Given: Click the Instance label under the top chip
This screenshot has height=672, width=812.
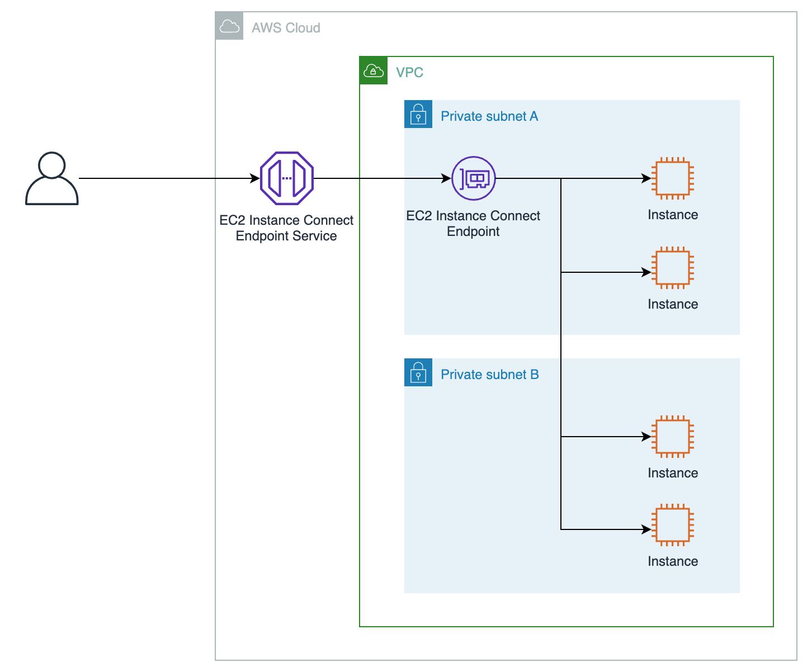Looking at the screenshot, I should 672,215.
